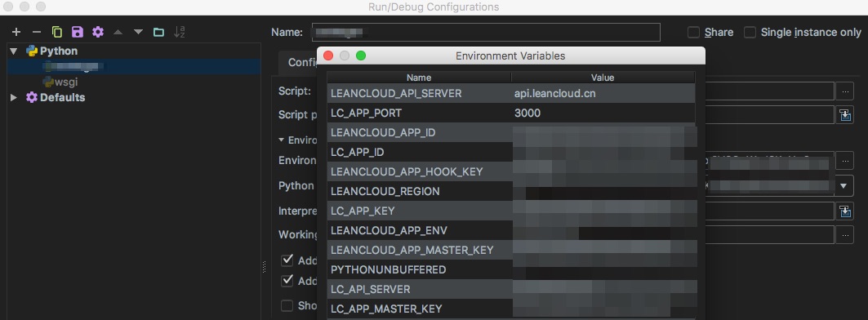
Task: Open the Environment variables editor via its ellipsis button
Action: tap(845, 161)
